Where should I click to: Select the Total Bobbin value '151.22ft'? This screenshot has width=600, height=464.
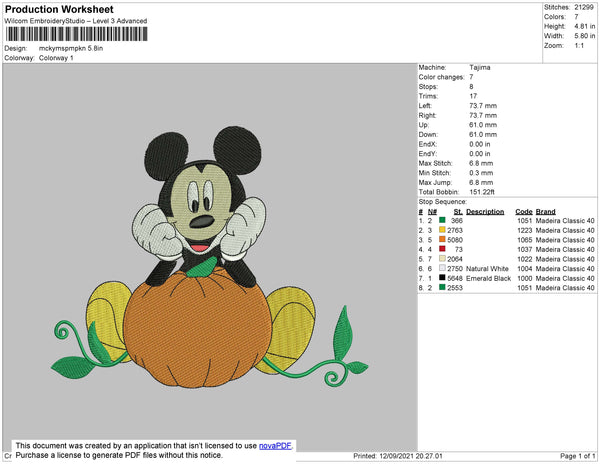coord(482,192)
